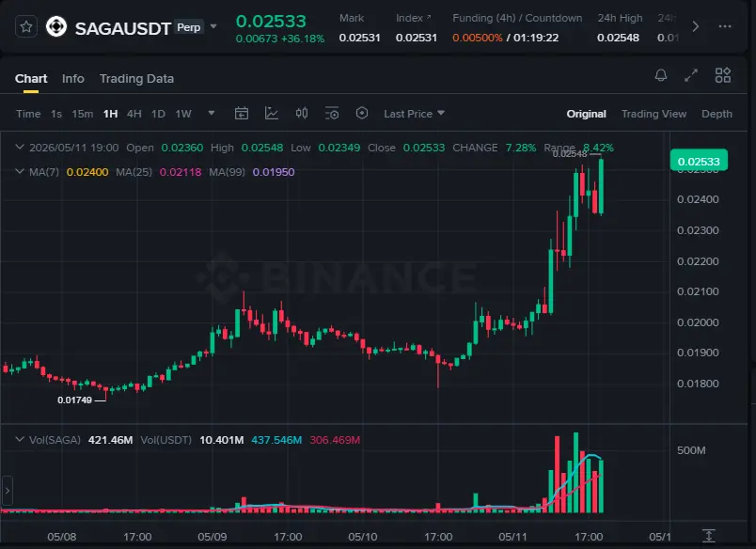Screen dimensions: 756x549
Task: Click the Funding rate 0.00500% value
Action: coord(478,38)
